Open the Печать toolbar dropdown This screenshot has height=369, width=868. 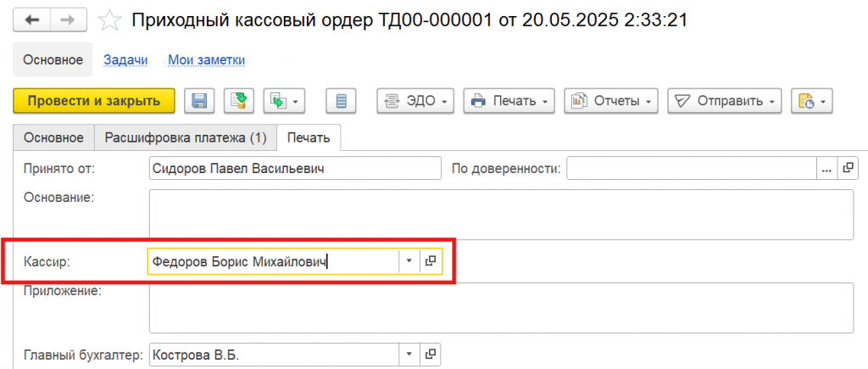click(x=509, y=101)
